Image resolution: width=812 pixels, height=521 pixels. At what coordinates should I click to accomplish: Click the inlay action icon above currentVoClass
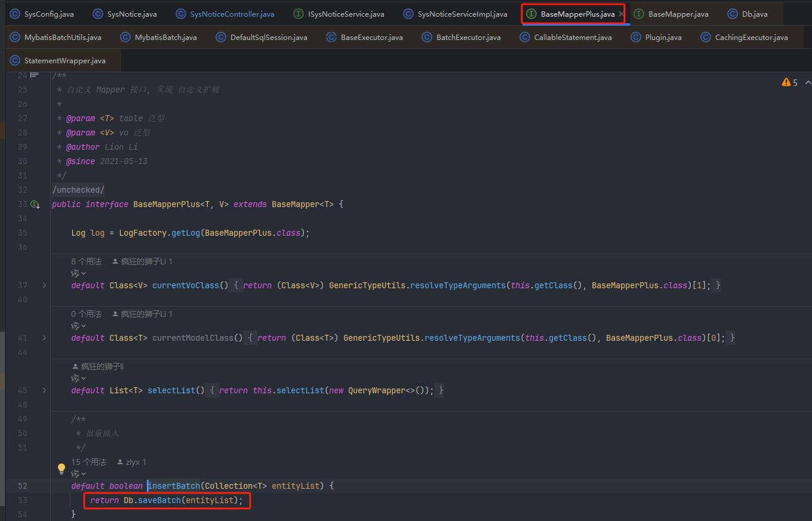pyautogui.click(x=76, y=273)
